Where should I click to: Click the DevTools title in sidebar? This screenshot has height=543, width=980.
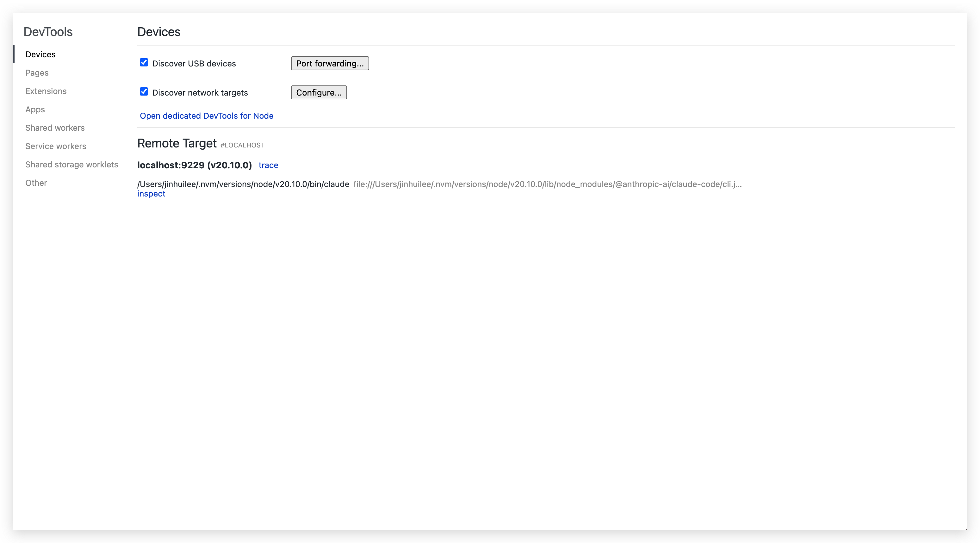pos(48,32)
